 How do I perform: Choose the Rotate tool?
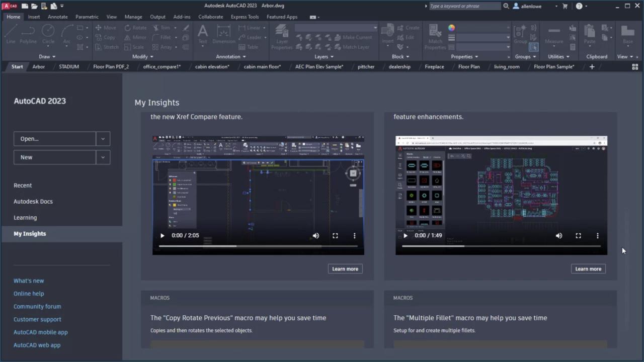(135, 28)
